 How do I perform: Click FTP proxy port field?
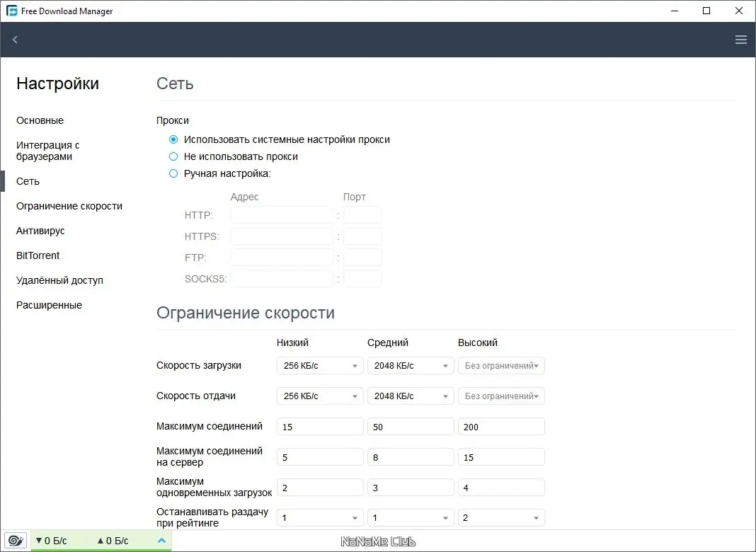(362, 258)
